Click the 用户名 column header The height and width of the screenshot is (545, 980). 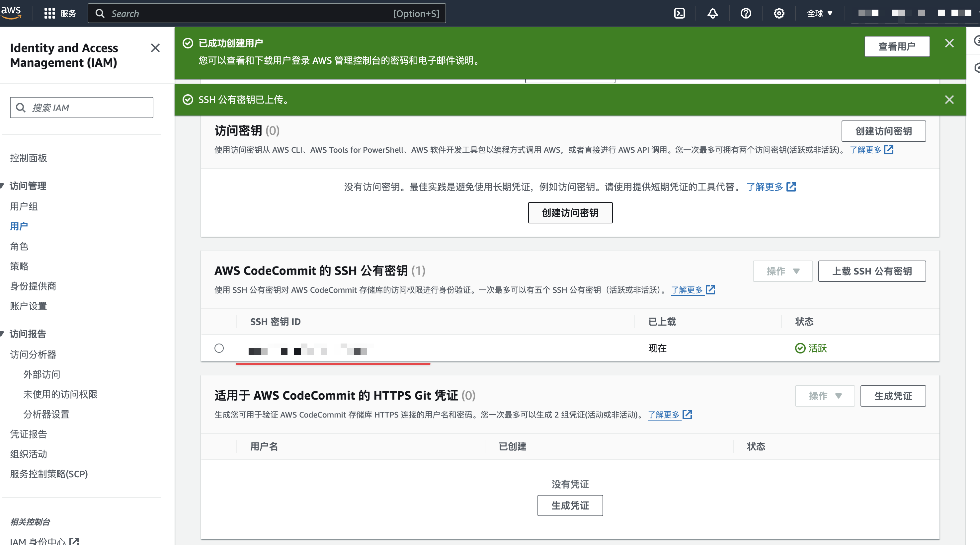(264, 446)
